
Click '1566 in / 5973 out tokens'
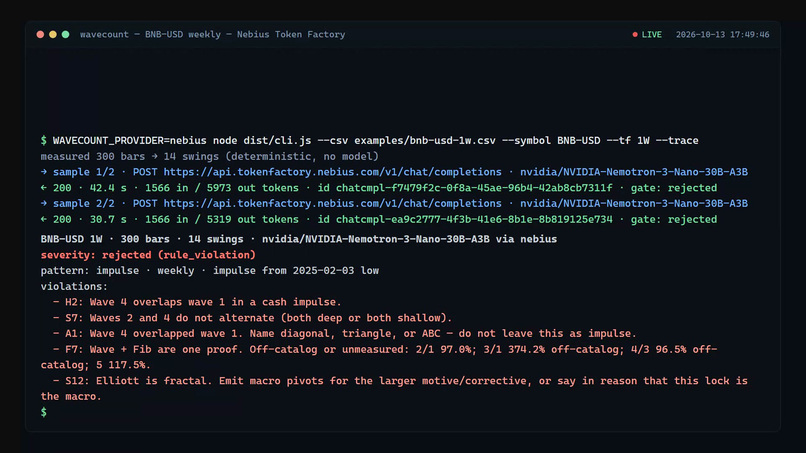[x=222, y=188]
